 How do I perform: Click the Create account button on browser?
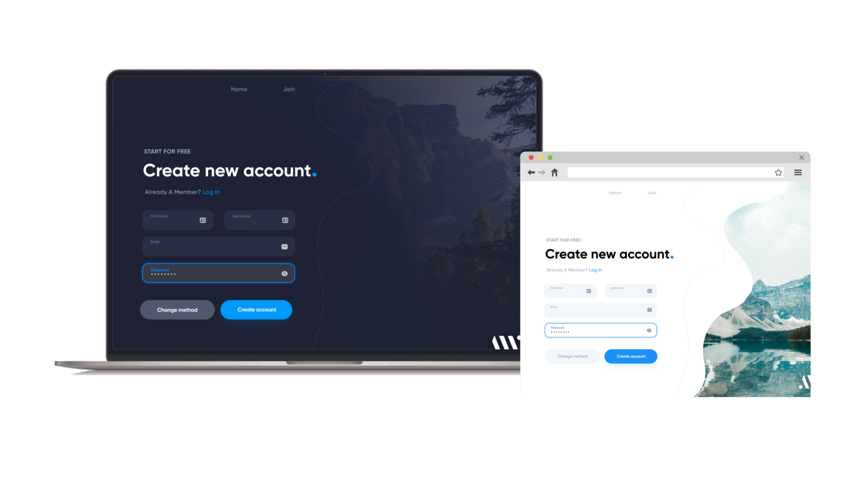click(x=630, y=357)
